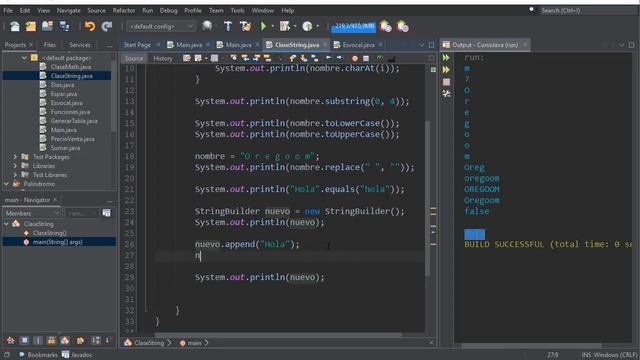Click the Save All toolbar icon
640x360 pixels.
point(64,27)
